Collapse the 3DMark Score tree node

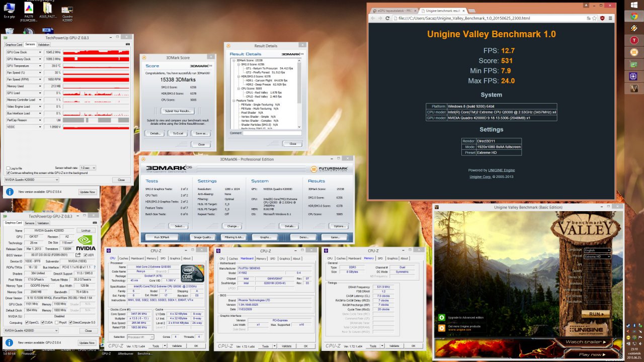pyautogui.click(x=234, y=60)
